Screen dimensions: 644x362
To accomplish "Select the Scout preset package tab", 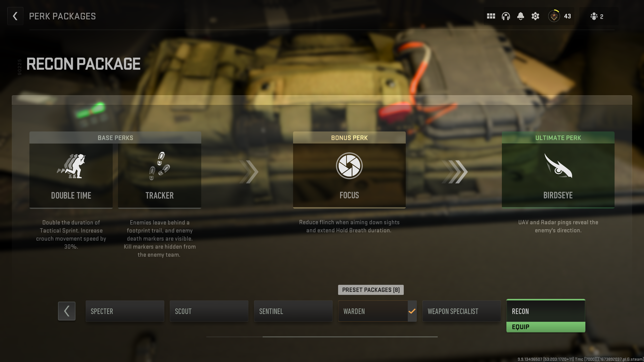I will (209, 311).
